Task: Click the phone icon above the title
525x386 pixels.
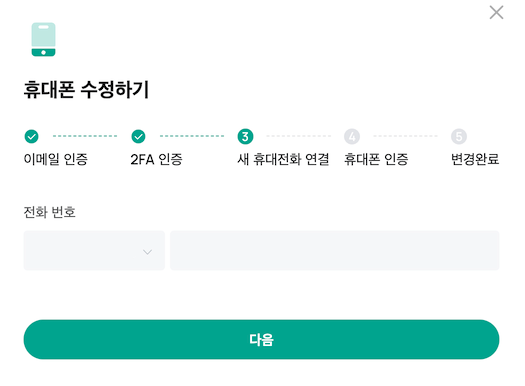Action: pos(43,40)
